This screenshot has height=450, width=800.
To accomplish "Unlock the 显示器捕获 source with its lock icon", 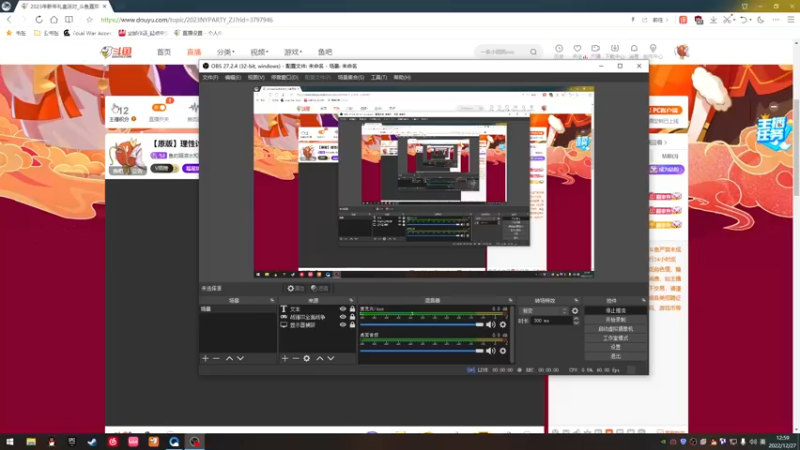I will pos(352,324).
